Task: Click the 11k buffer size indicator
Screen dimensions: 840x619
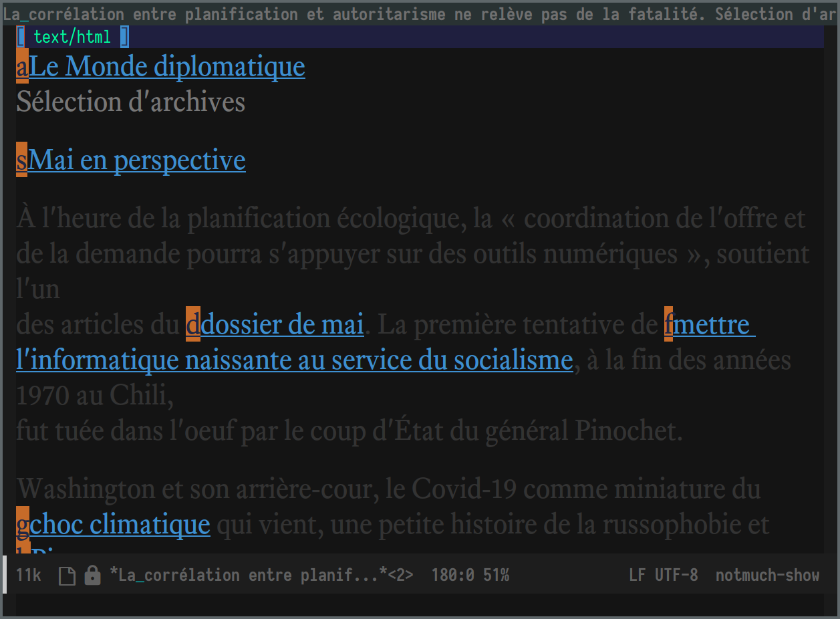Action: pos(29,576)
